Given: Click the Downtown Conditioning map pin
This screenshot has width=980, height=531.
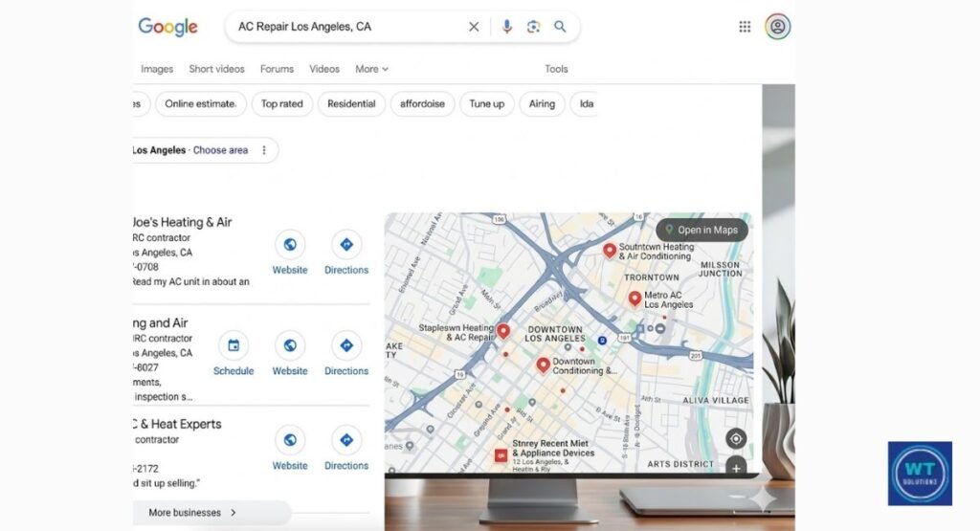Looking at the screenshot, I should click(x=544, y=365).
